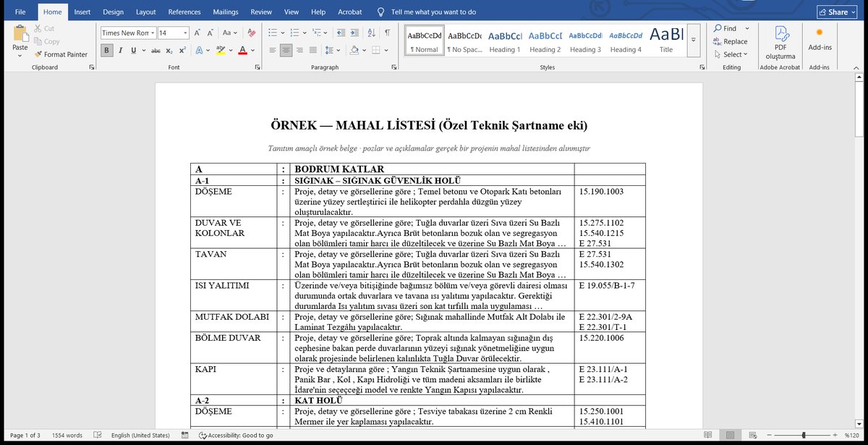
Task: Toggle Show/Hide paragraph marks
Action: tap(387, 33)
